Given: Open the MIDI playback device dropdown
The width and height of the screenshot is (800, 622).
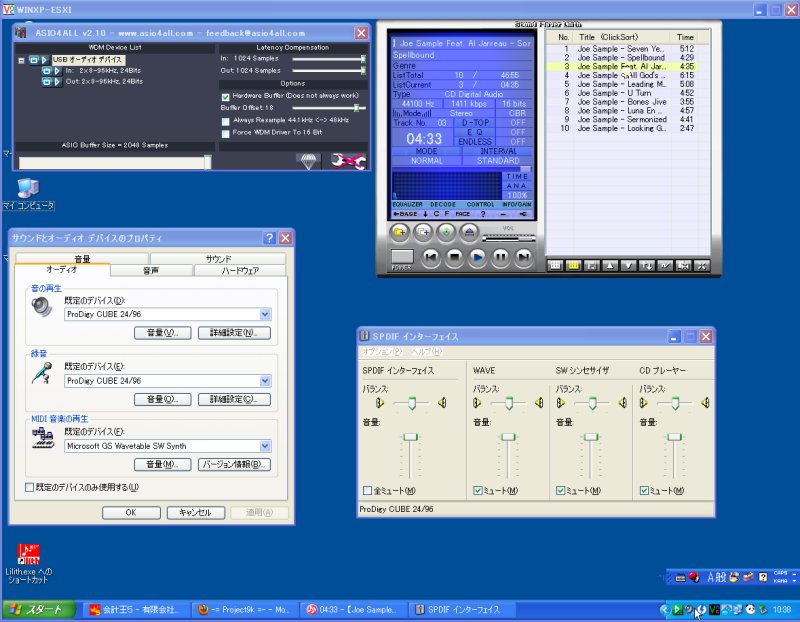Looking at the screenshot, I should (265, 446).
